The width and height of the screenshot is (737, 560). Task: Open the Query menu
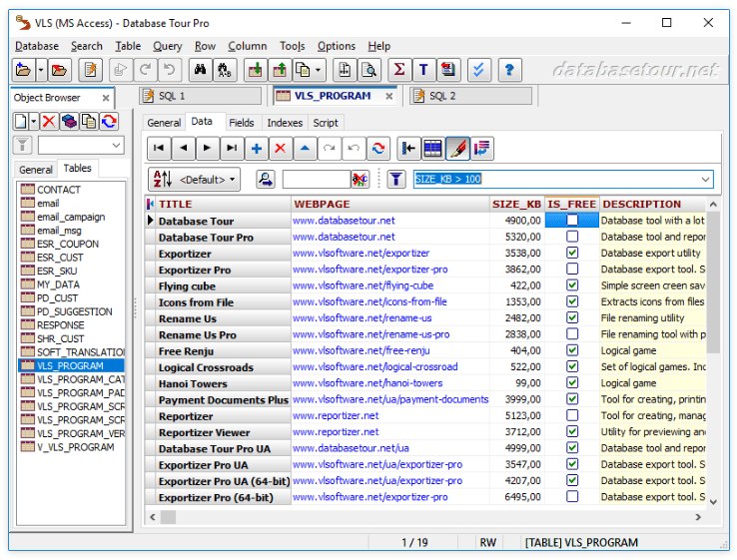coord(168,46)
